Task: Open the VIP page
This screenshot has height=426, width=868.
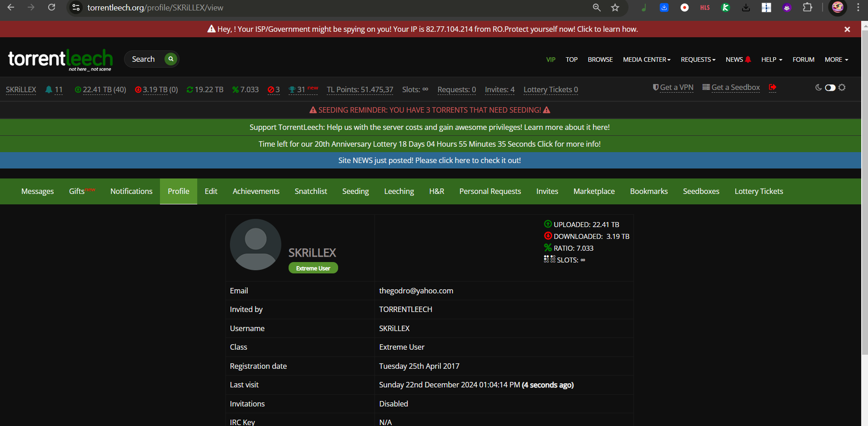Action: point(551,59)
